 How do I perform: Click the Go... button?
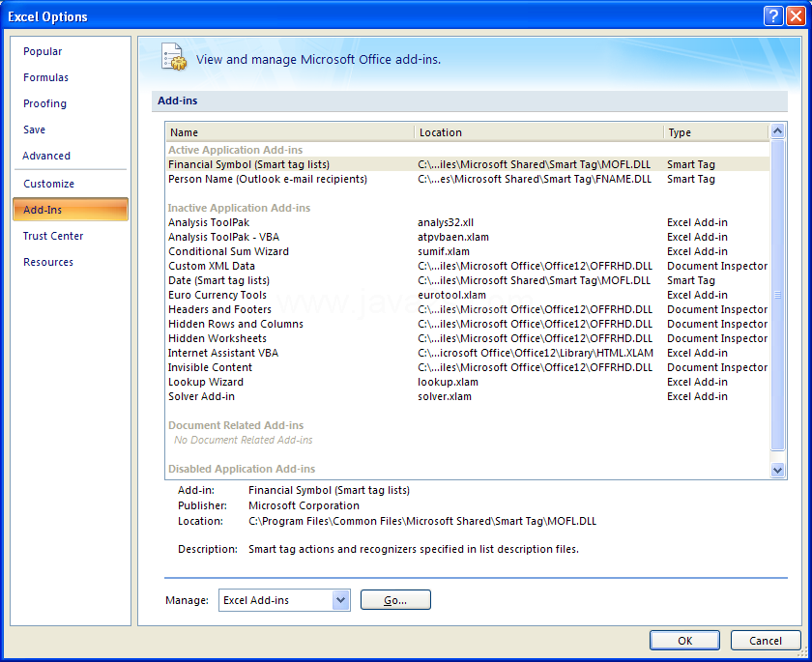pos(395,600)
